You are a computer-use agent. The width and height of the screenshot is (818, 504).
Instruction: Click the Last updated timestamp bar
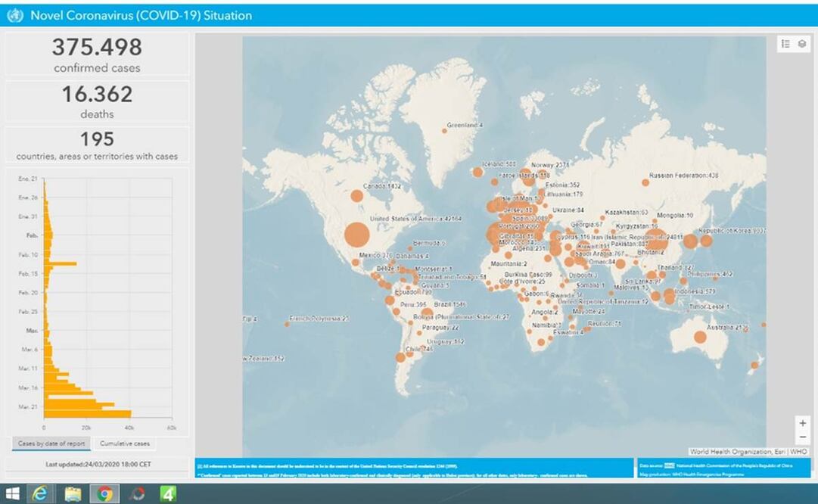tap(96, 462)
